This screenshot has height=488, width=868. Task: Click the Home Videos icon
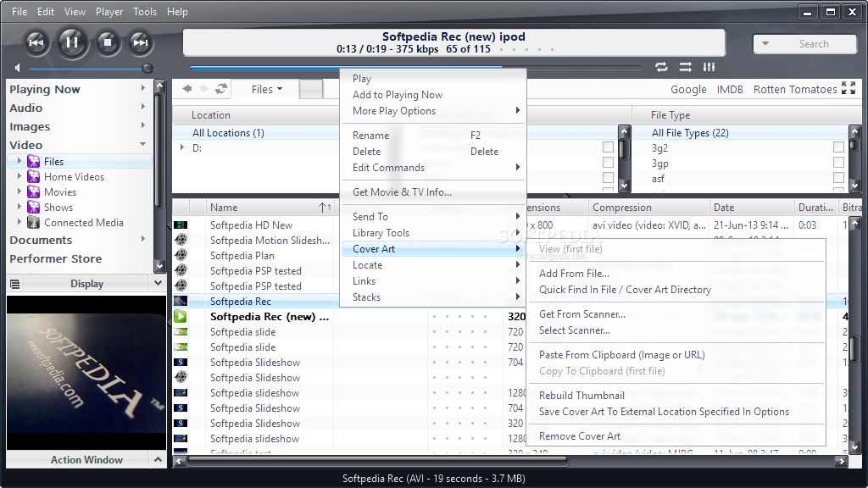(x=34, y=176)
